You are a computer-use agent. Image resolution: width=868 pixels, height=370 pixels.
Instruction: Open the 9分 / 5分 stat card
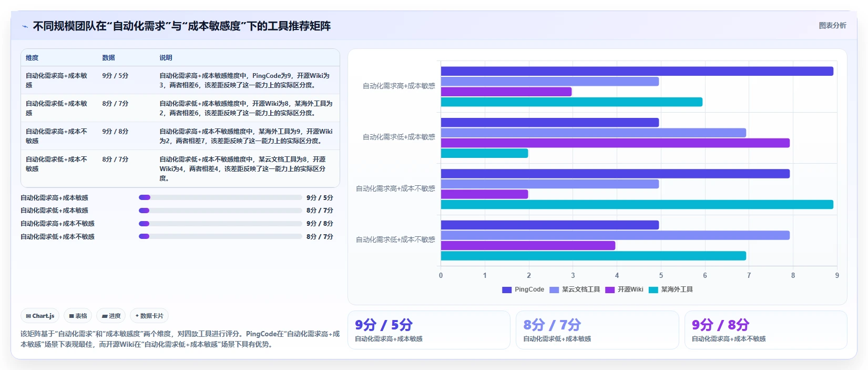(429, 330)
